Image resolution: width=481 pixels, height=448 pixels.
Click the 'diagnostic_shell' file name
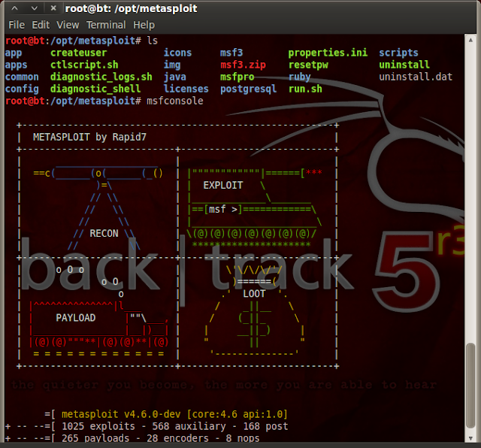(x=95, y=89)
